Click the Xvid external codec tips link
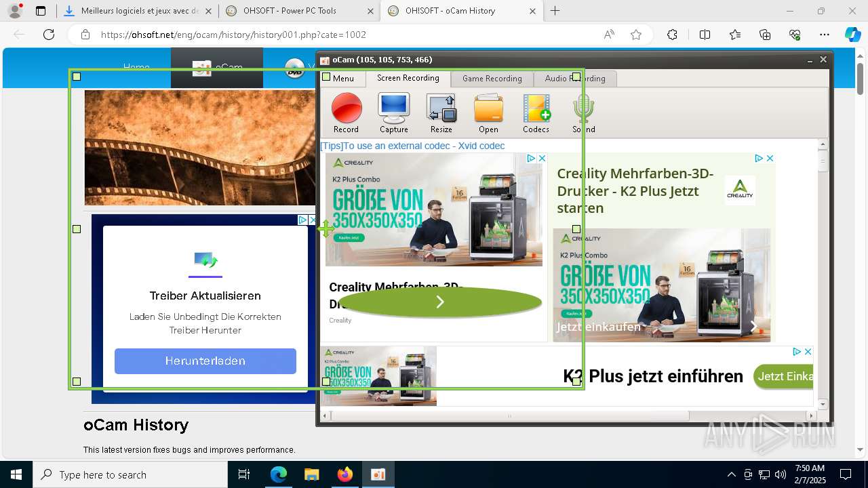The width and height of the screenshot is (868, 488). (412, 146)
